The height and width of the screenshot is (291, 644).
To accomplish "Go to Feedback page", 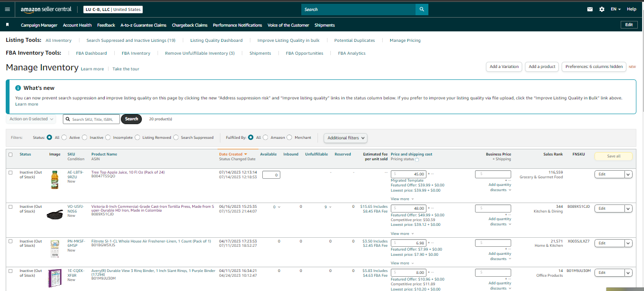I will click(106, 25).
